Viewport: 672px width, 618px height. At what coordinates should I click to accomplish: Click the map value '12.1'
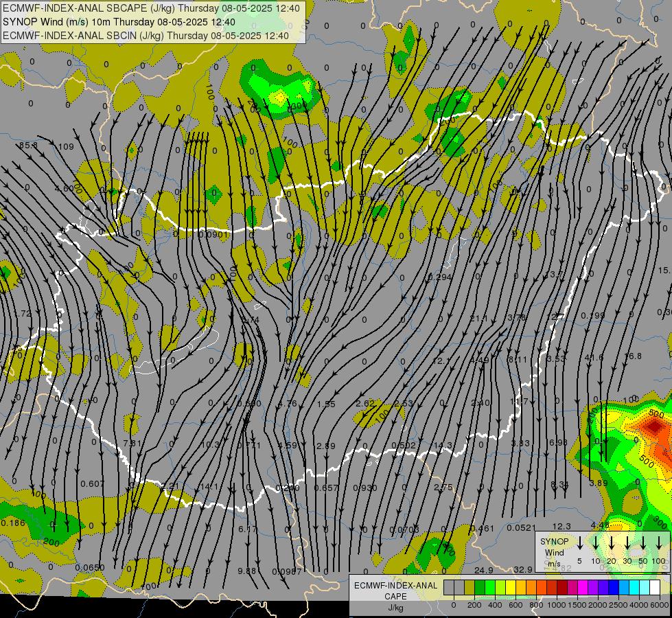click(441, 361)
